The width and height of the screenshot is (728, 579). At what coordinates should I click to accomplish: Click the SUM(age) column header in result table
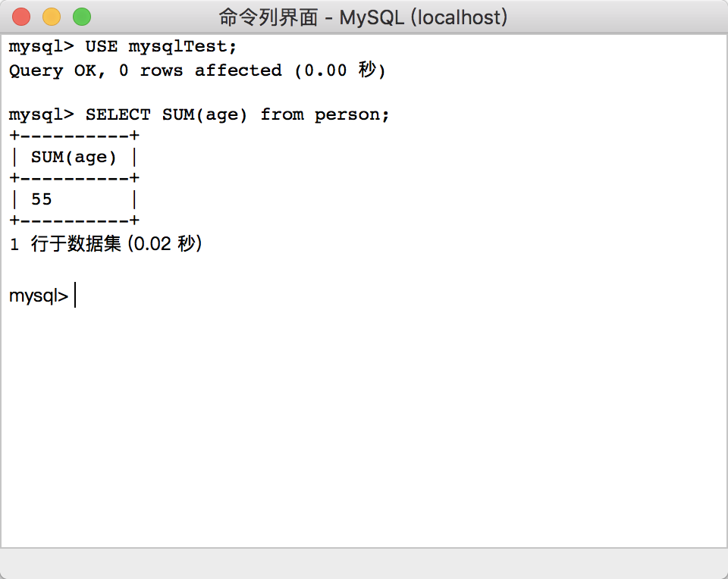click(74, 158)
